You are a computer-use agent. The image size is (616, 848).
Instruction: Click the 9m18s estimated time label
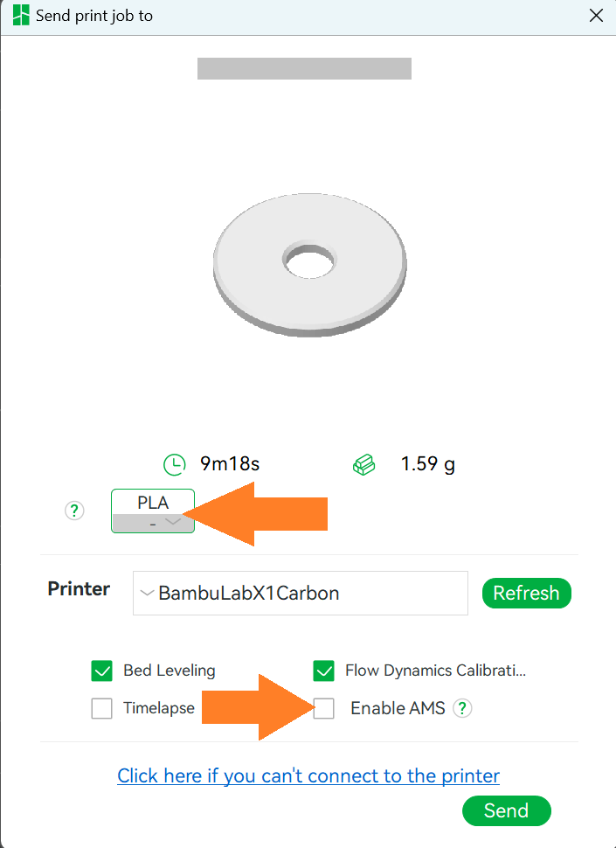[230, 463]
